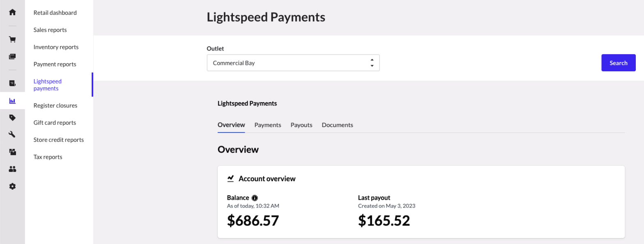Click the Ecommerce channels icon
Image resolution: width=644 pixels, height=244 pixels.
coord(12,152)
